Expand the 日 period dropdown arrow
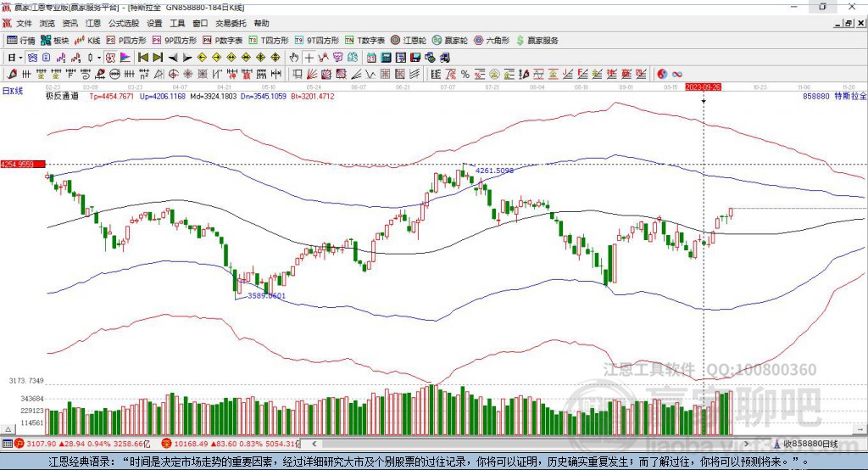 tap(20, 58)
